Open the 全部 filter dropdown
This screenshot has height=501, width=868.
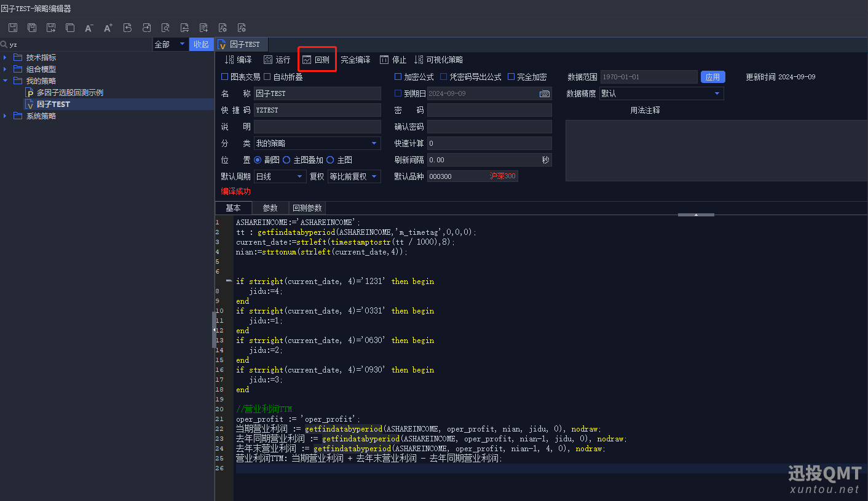[170, 44]
